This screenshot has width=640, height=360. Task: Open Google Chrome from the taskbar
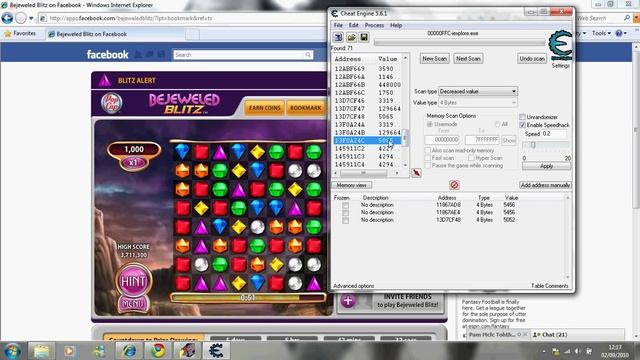click(x=158, y=351)
